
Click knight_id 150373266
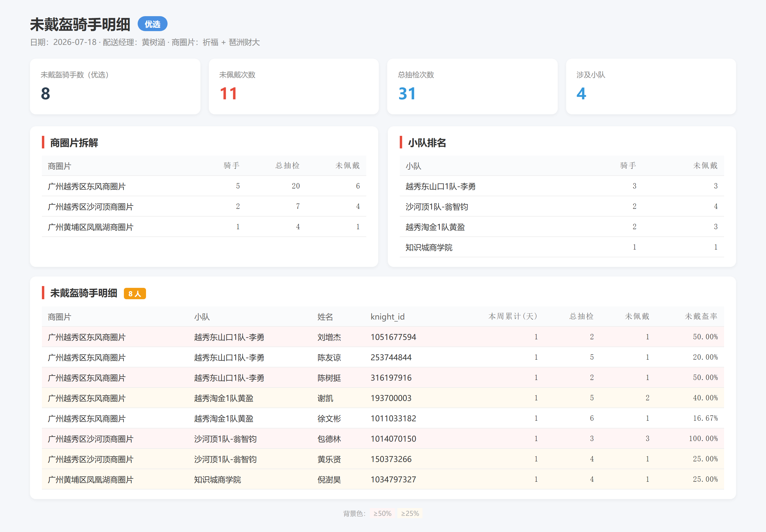[x=391, y=459]
